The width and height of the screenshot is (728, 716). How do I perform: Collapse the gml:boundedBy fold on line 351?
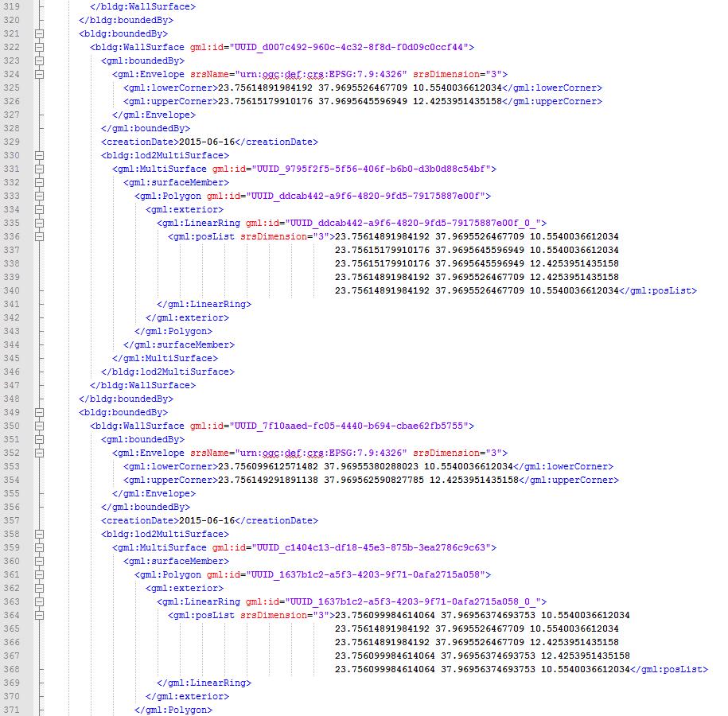(x=40, y=439)
